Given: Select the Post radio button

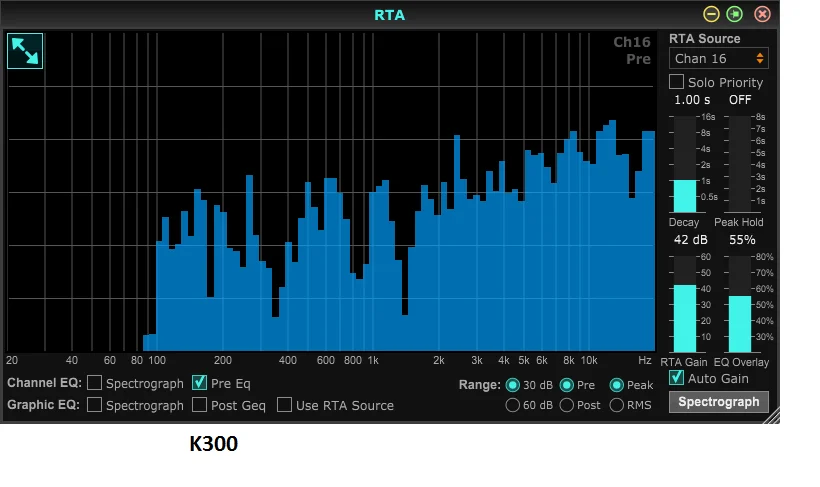Looking at the screenshot, I should pos(566,405).
